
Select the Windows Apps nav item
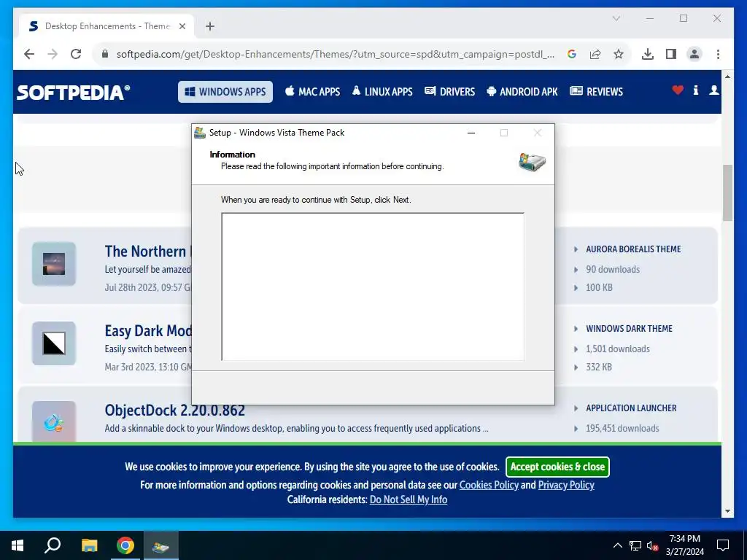225,92
